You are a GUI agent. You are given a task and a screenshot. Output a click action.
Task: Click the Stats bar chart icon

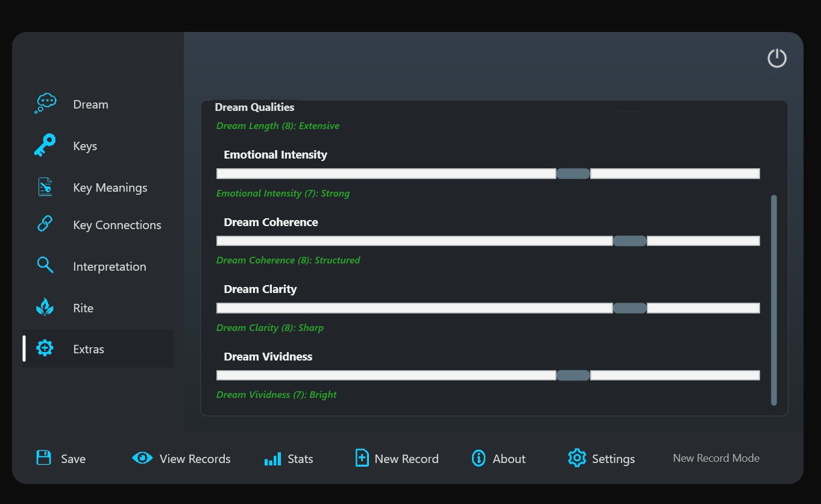click(x=272, y=459)
